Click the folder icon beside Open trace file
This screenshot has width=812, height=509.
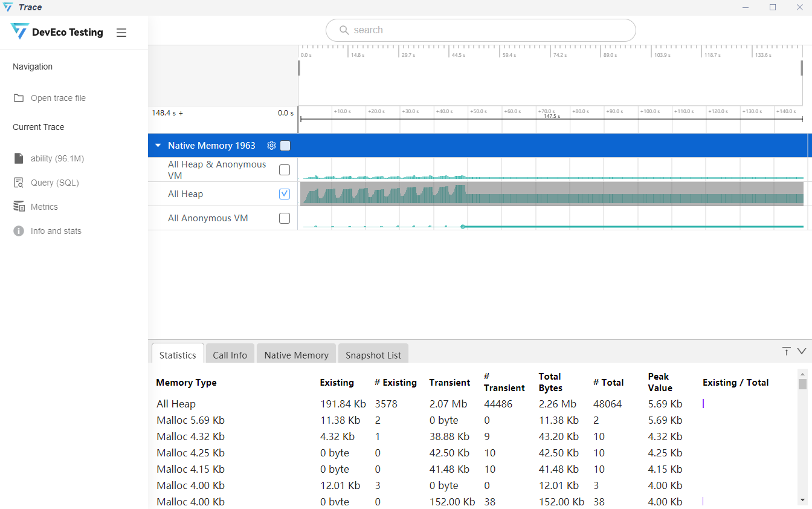[x=19, y=98]
